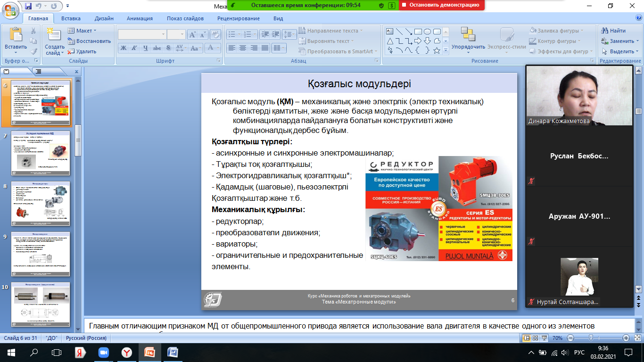This screenshot has width=644, height=362.
Task: Click the Вставить paste button
Action: tap(16, 41)
